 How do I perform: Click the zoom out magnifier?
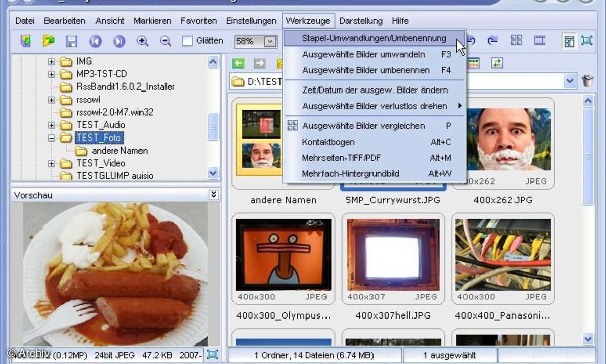[x=165, y=41]
